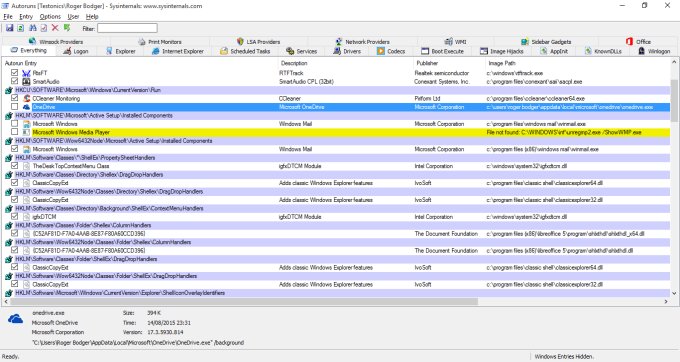This screenshot has width=680, height=362.
Task: Select The Document Foundation shlxthdl_x64.dll row
Action: [x=336, y=234]
